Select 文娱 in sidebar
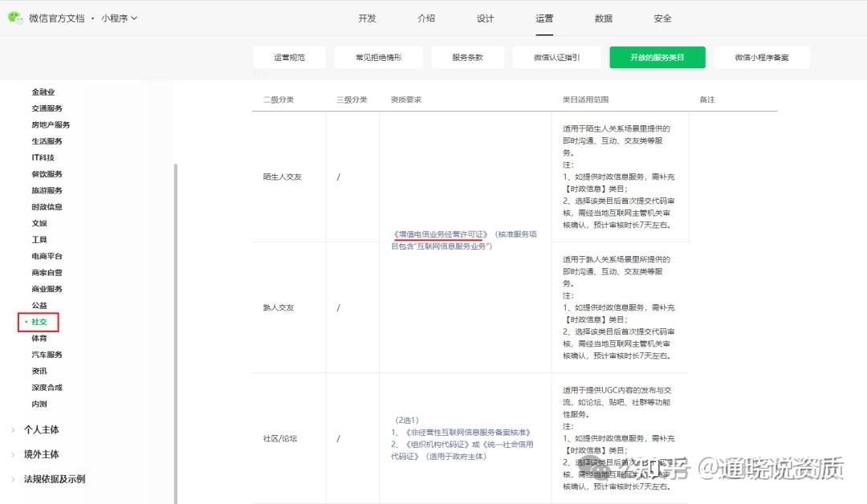 coord(39,223)
